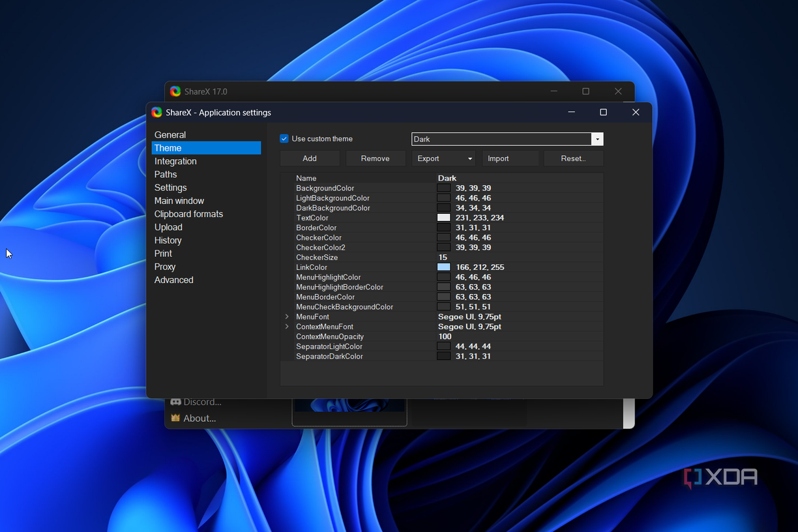
Task: Click the MenuHighlightBorderColor swatch
Action: coord(444,287)
